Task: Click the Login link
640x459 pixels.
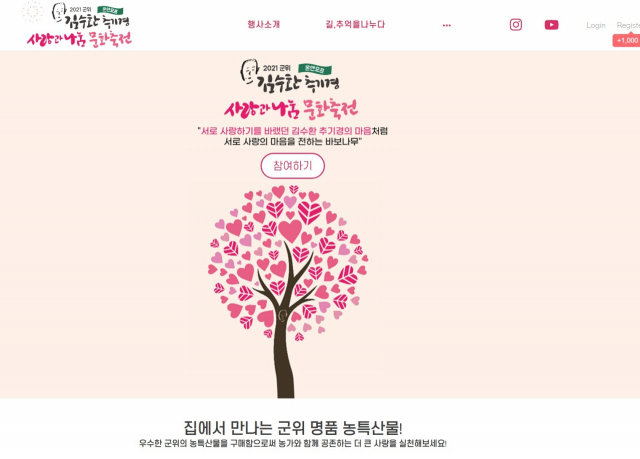Action: [x=596, y=25]
